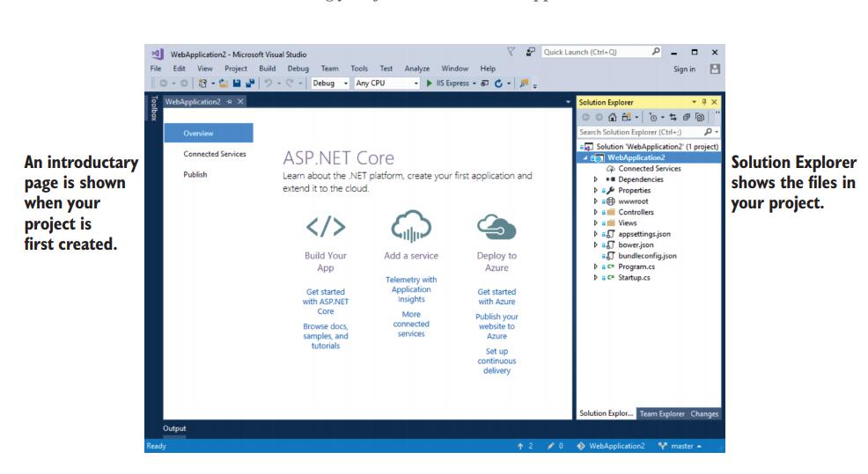Image resolution: width=868 pixels, height=474 pixels.
Task: Click the Redo toolbar icon
Action: (x=290, y=83)
